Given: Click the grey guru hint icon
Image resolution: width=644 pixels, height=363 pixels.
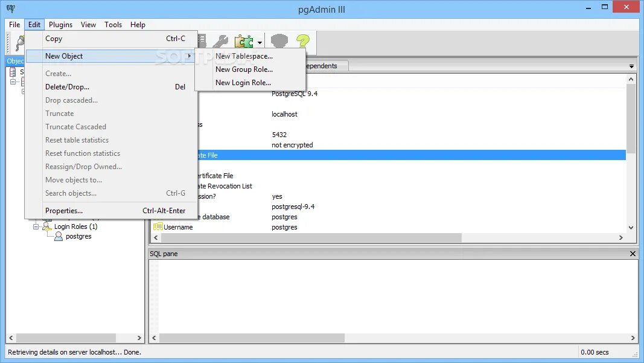Looking at the screenshot, I should tap(279, 42).
